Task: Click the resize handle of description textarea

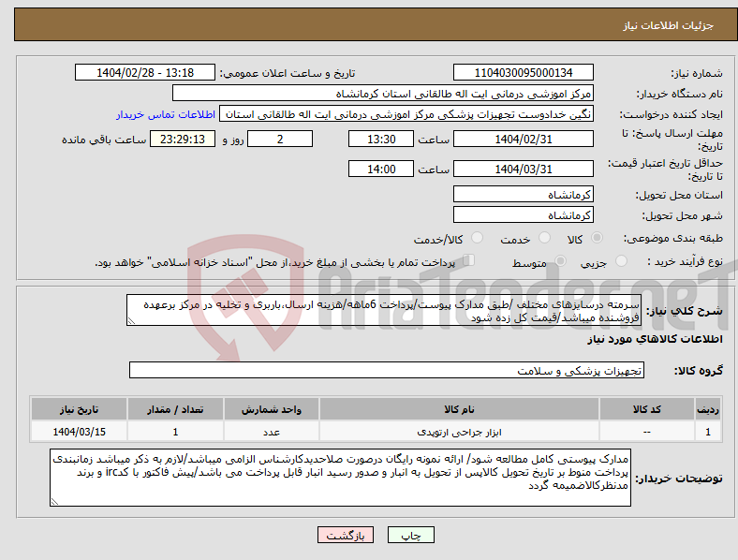Action: click(x=131, y=321)
